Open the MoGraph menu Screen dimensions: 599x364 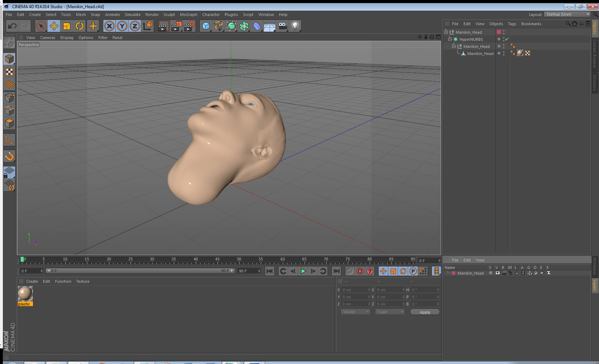pyautogui.click(x=188, y=15)
